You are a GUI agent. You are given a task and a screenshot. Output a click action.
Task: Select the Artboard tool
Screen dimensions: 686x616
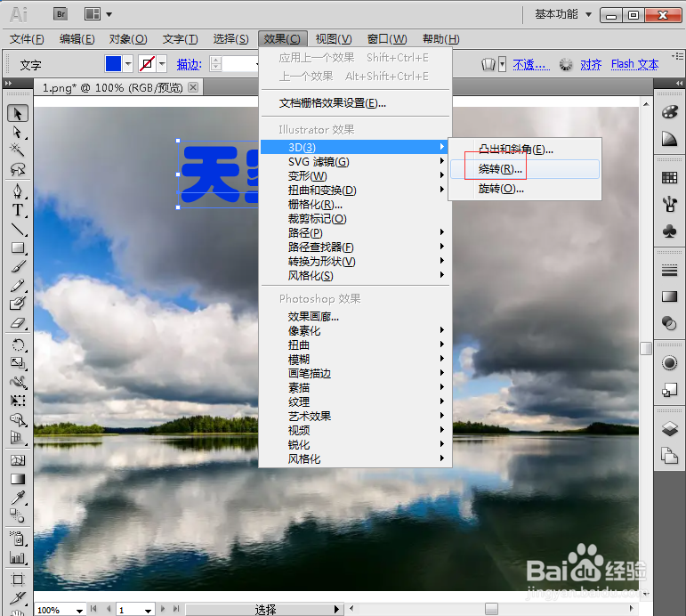[x=18, y=580]
